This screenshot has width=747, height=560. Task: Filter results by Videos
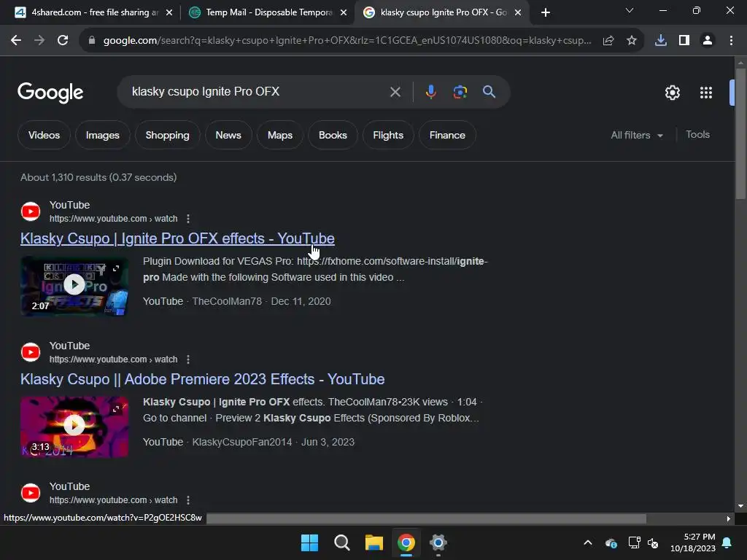(x=44, y=135)
